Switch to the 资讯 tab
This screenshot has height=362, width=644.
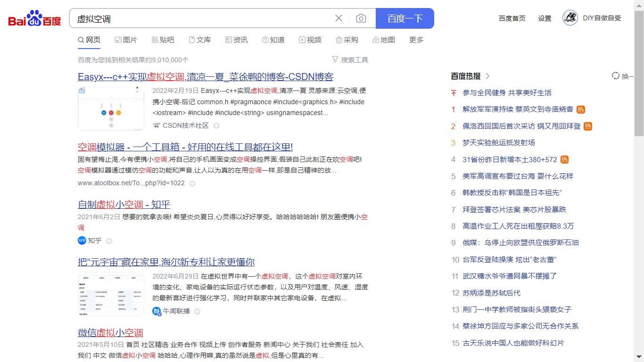pyautogui.click(x=236, y=40)
